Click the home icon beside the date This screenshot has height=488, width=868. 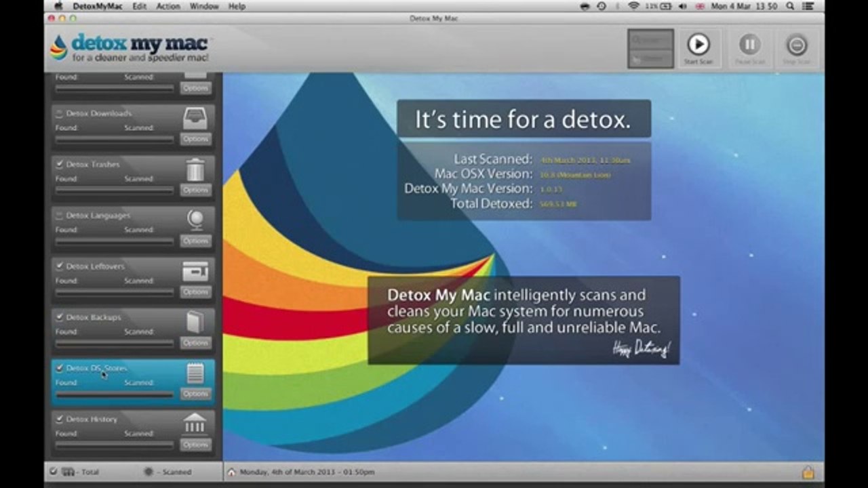point(231,472)
